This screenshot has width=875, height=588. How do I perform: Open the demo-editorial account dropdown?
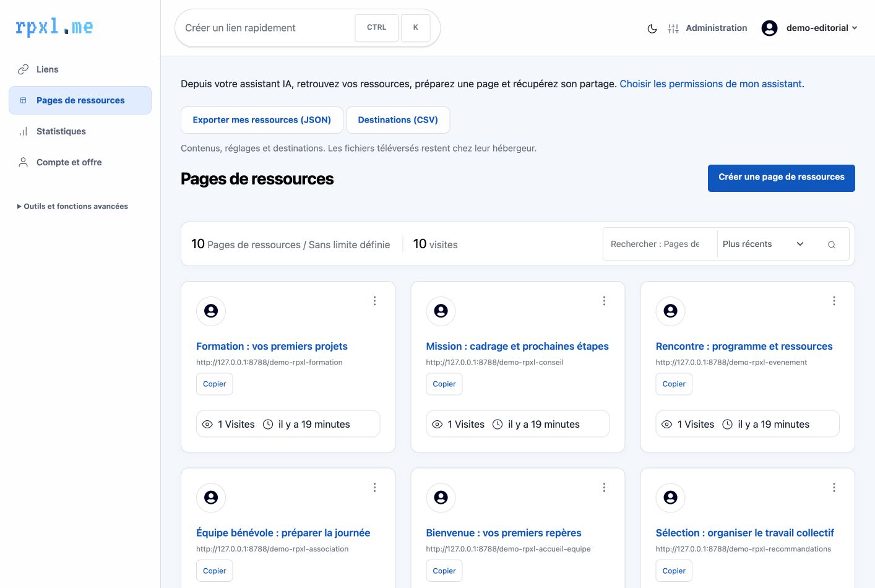coord(821,28)
